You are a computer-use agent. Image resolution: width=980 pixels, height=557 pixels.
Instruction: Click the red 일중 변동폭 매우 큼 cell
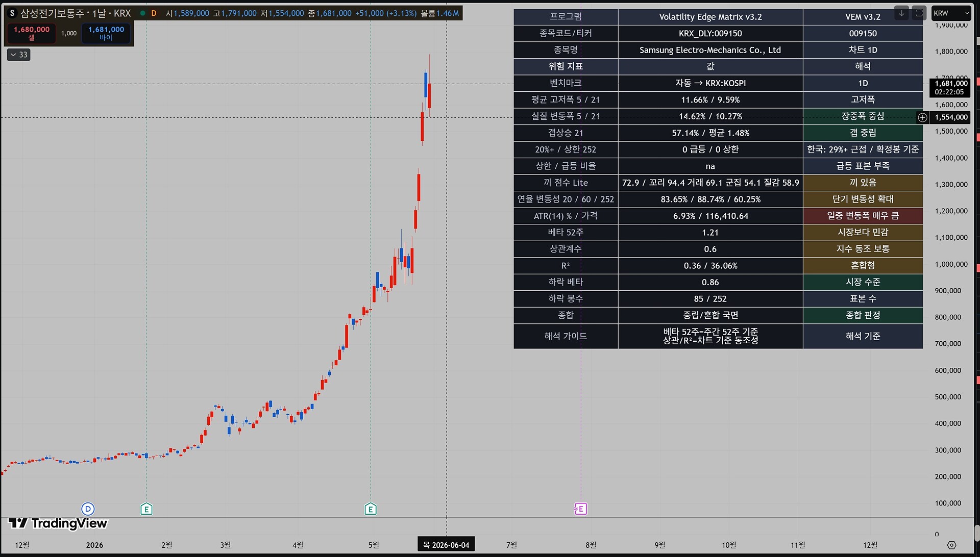pyautogui.click(x=863, y=216)
